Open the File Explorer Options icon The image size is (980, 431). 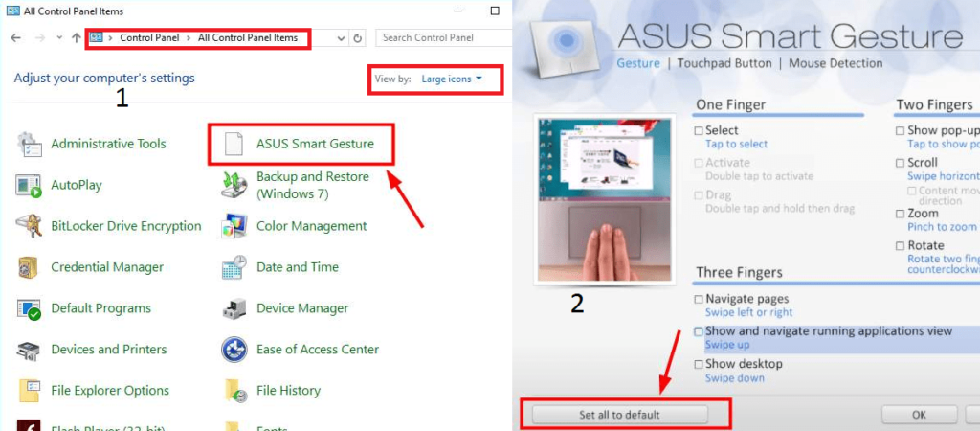point(29,391)
